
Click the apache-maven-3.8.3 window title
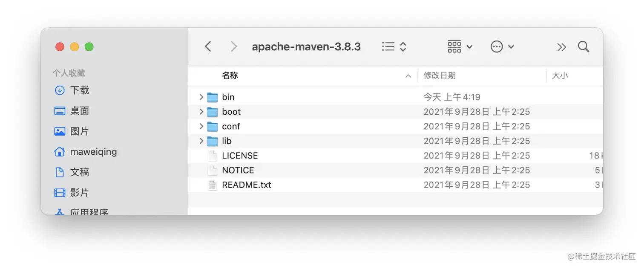click(x=306, y=46)
